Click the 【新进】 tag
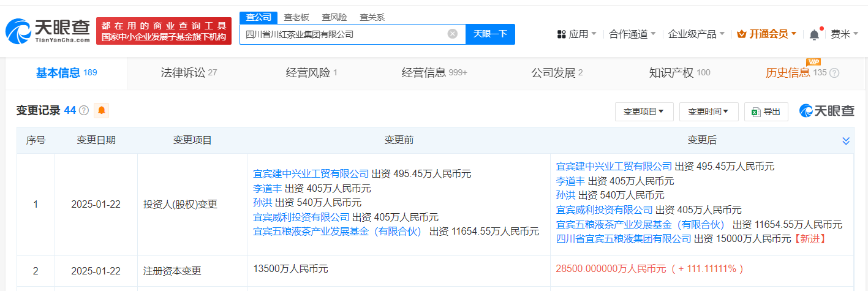 coord(810,238)
